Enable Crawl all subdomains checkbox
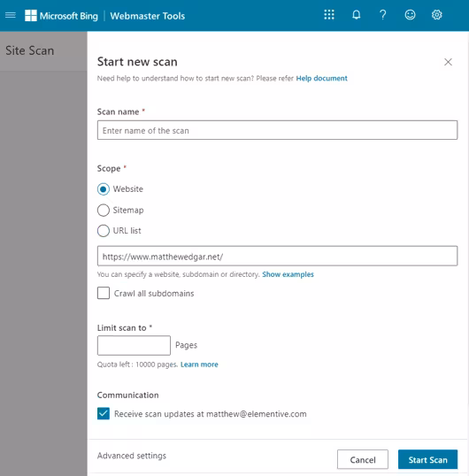The height and width of the screenshot is (476, 469). pos(104,293)
